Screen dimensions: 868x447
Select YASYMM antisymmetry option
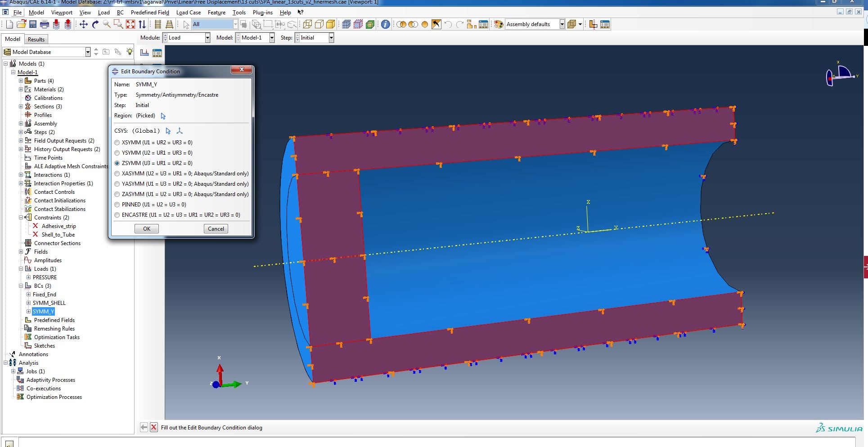(x=117, y=184)
